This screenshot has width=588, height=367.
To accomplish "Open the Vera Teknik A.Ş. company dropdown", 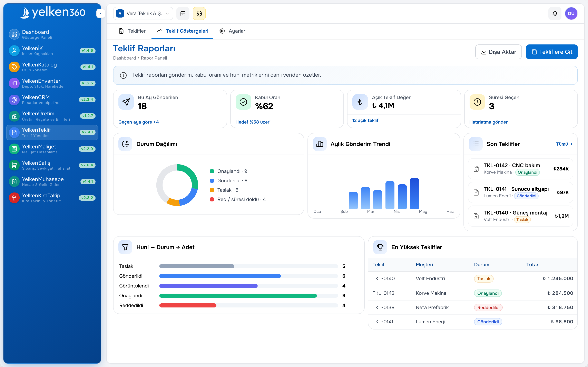I will coord(143,13).
